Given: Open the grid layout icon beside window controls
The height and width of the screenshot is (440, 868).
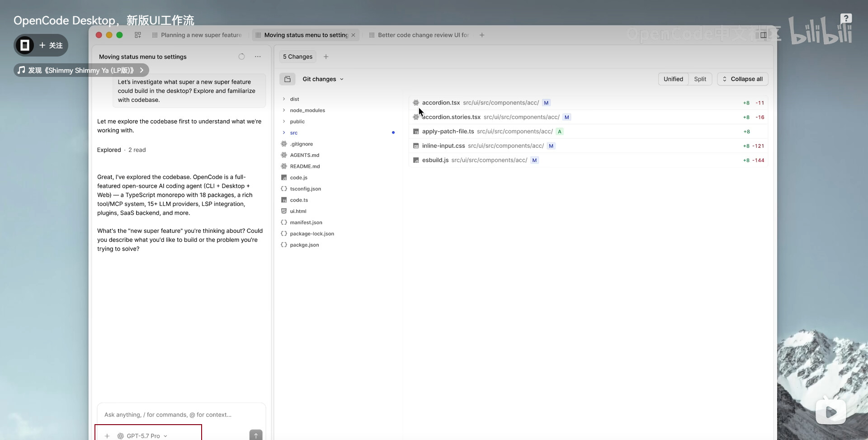Looking at the screenshot, I should [138, 35].
